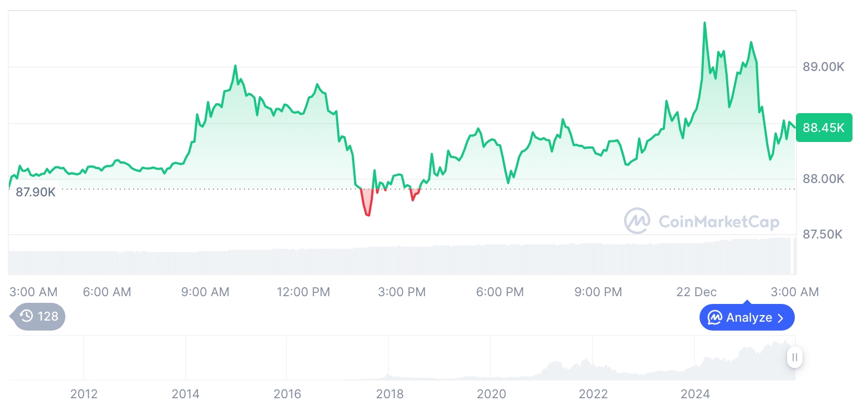Open the 128 history events badge
868x406 pixels.
coord(38,317)
